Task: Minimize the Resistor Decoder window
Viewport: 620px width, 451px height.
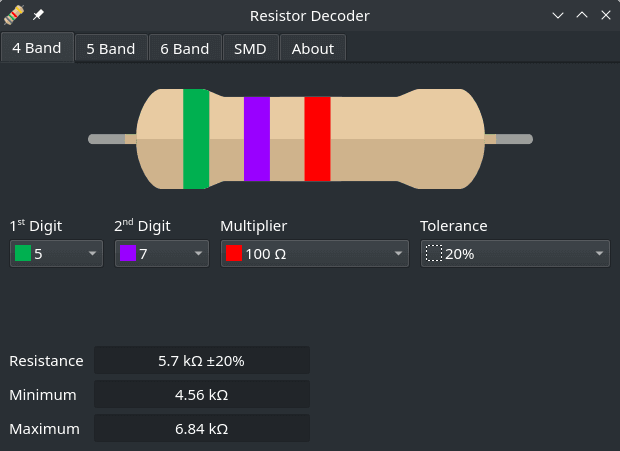Action: (x=558, y=16)
